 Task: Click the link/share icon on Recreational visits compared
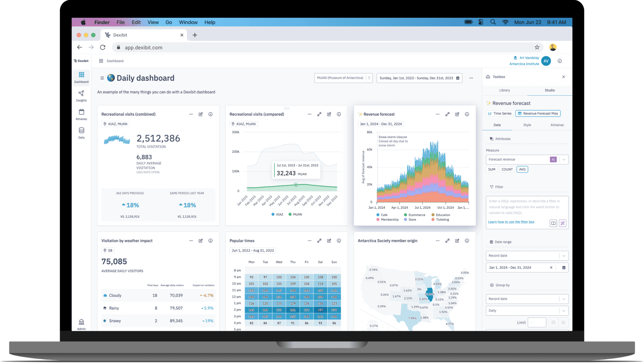point(319,114)
